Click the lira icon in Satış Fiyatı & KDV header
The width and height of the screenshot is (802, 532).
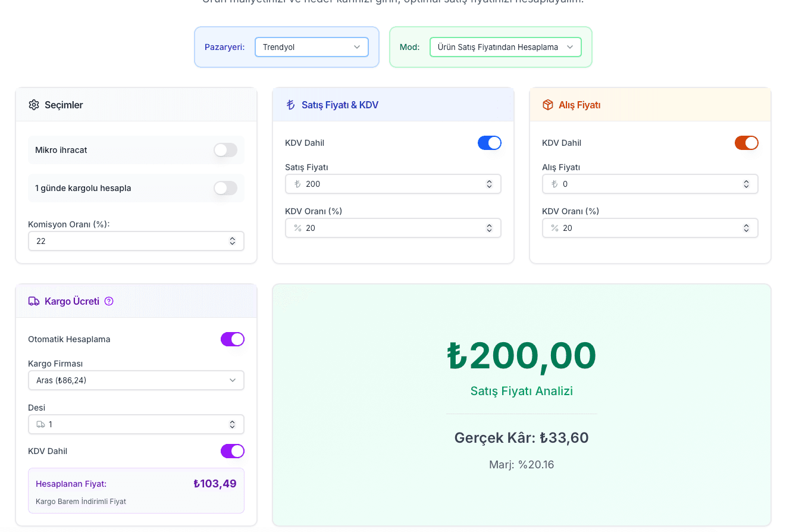[290, 105]
